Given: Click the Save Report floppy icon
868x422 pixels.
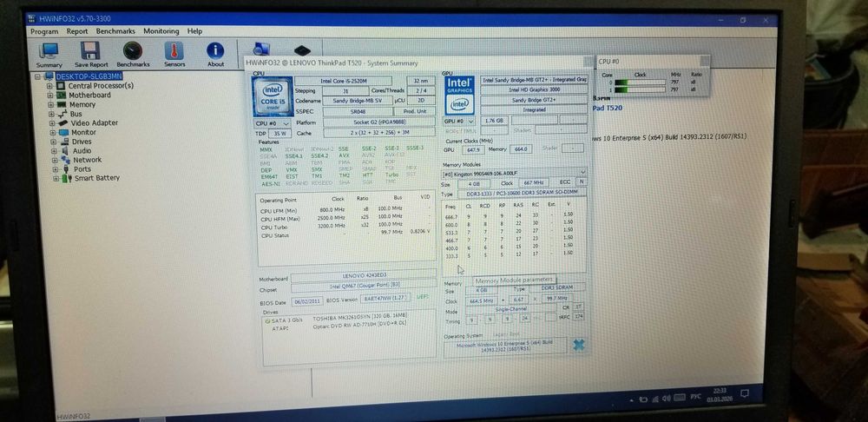Looking at the screenshot, I should (90, 51).
